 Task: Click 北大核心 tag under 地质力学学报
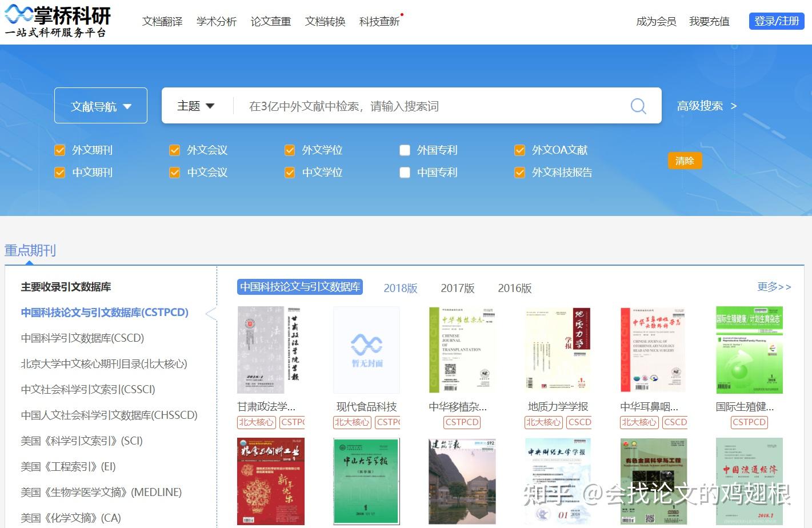(543, 422)
